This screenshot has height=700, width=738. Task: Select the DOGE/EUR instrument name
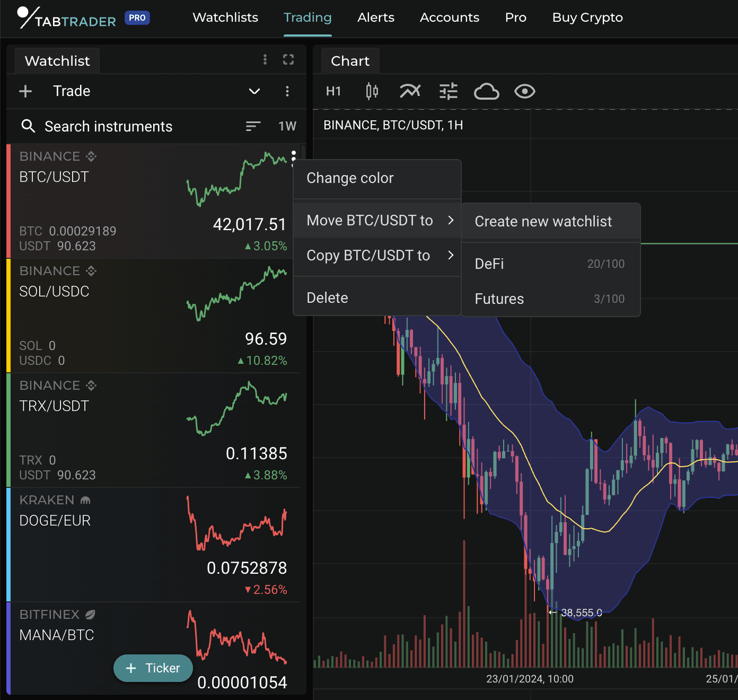click(55, 520)
